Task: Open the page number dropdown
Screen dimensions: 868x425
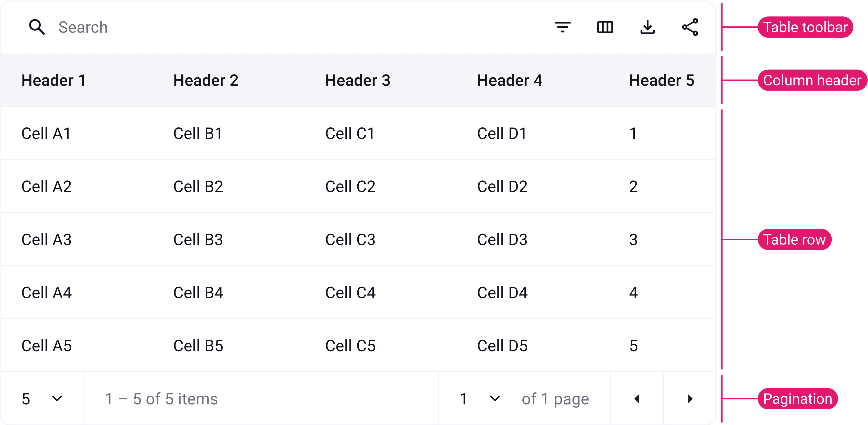Action: pos(480,399)
